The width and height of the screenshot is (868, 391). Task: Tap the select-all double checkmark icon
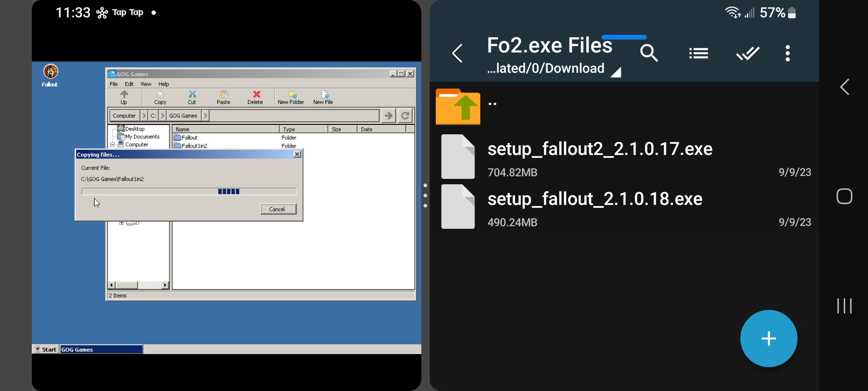coord(748,54)
